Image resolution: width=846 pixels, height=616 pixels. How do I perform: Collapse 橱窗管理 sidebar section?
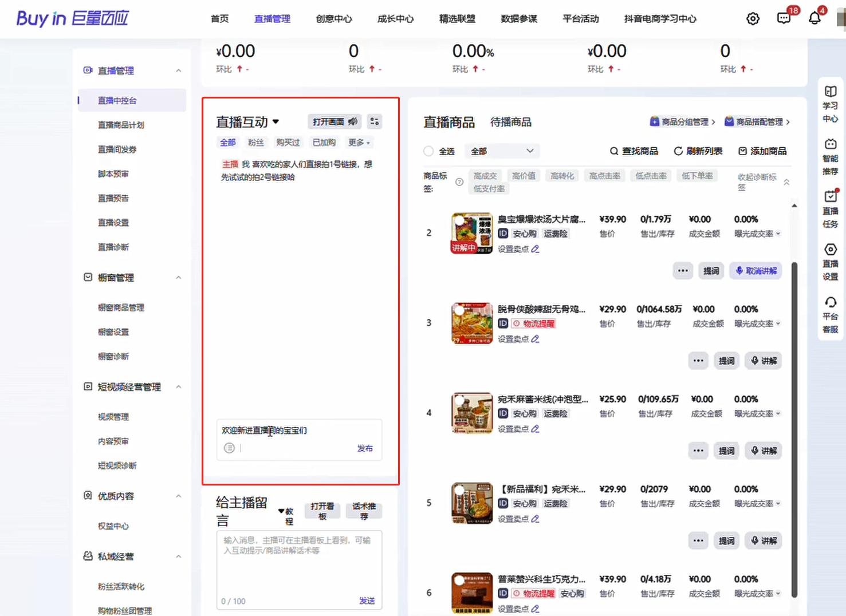point(179,278)
